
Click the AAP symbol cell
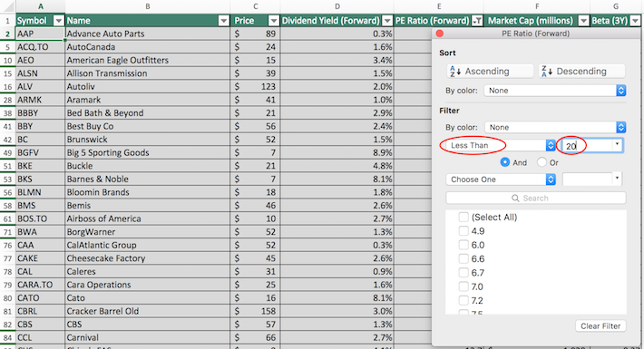click(40, 34)
